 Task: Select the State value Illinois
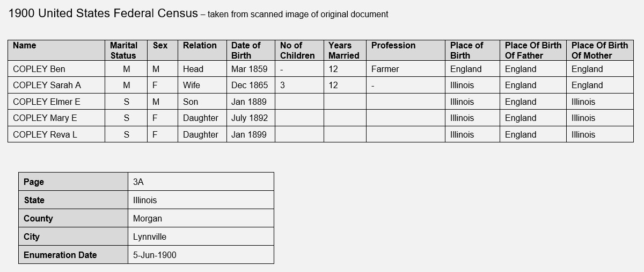201,200
